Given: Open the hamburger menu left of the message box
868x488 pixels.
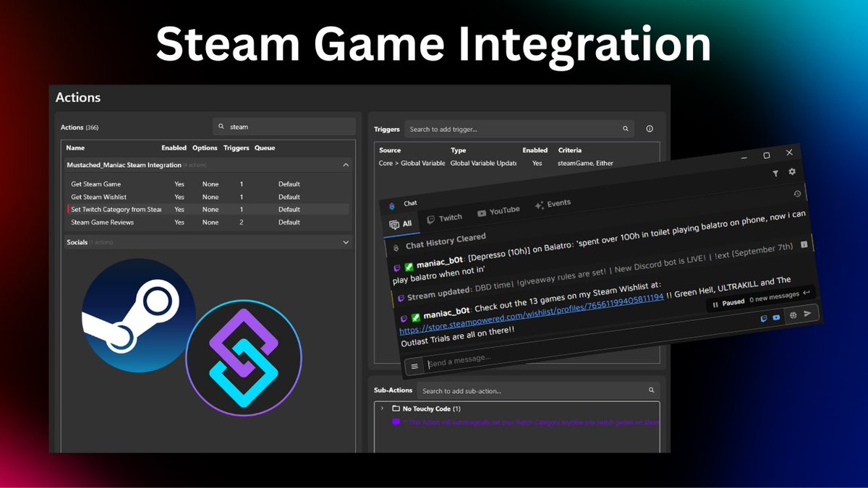Looking at the screenshot, I should tap(414, 366).
